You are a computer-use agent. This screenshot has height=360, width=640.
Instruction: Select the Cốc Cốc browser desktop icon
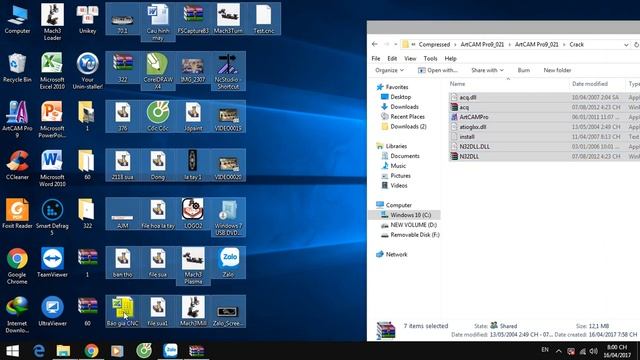pyautogui.click(x=158, y=116)
